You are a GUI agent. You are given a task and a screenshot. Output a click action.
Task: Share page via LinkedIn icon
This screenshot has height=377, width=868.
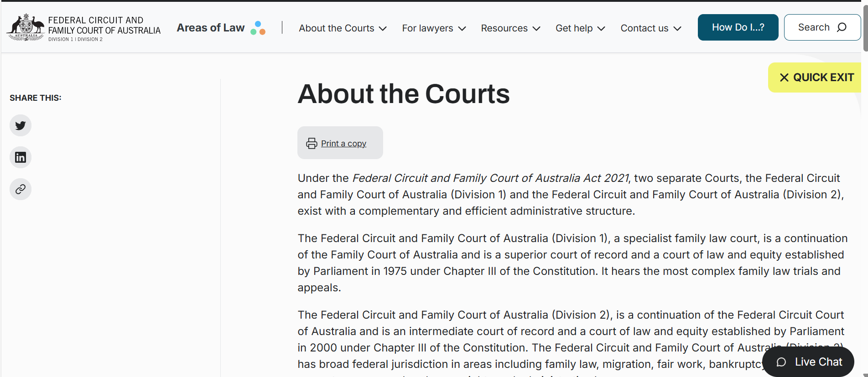pos(21,157)
